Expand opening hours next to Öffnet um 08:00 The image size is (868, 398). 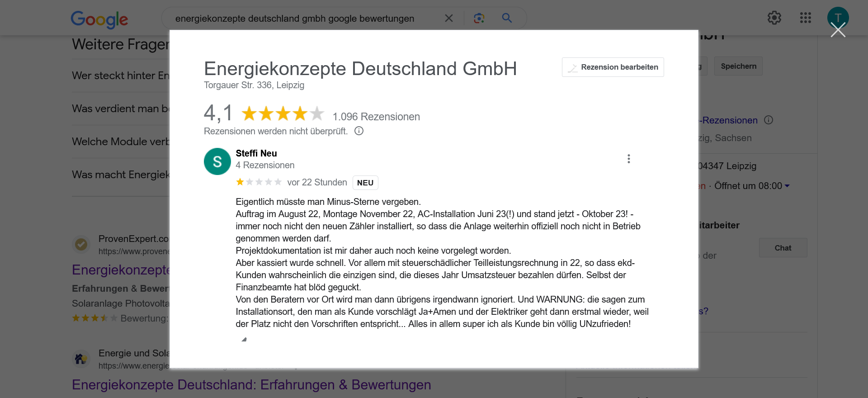787,186
